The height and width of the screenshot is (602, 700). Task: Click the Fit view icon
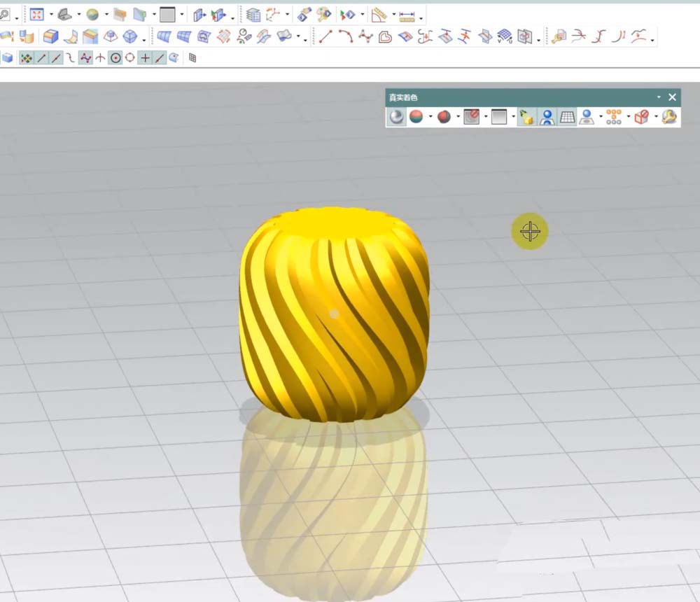[x=36, y=15]
